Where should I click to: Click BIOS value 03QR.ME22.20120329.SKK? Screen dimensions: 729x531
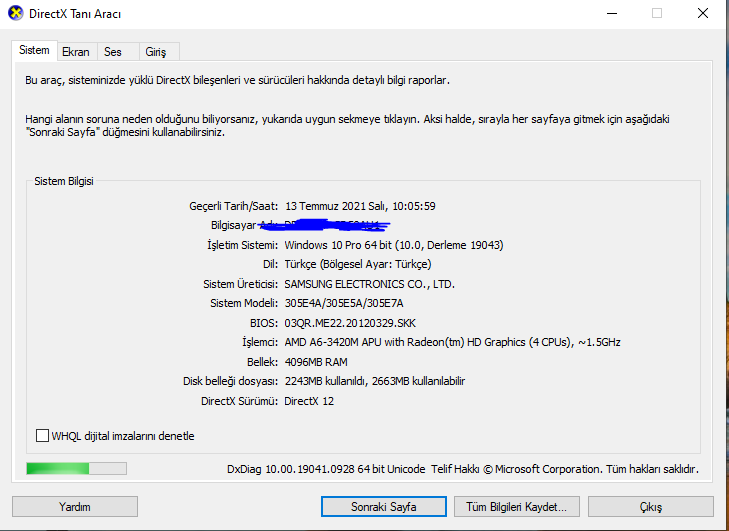tap(350, 323)
